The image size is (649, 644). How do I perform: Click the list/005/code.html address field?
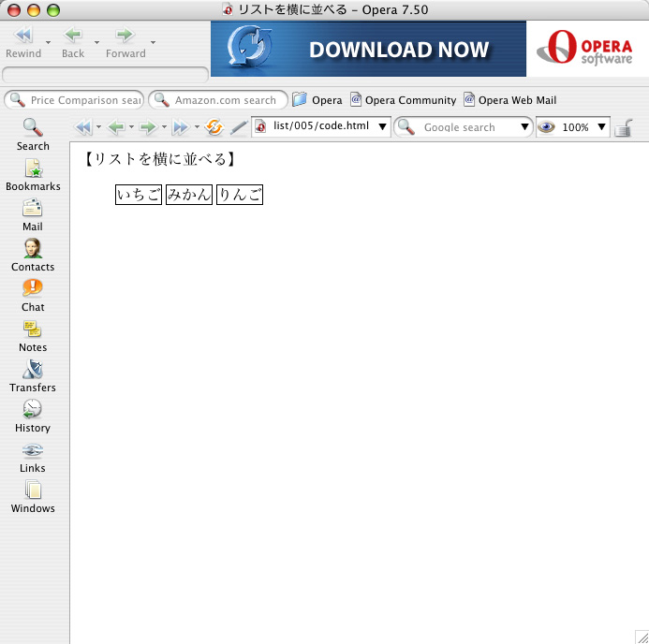coord(321,126)
